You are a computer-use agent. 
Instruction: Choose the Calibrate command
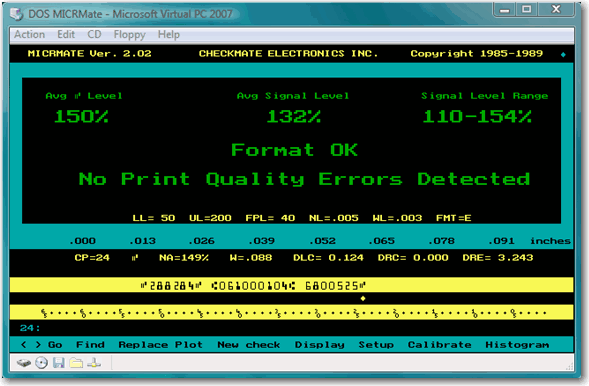[x=439, y=344]
